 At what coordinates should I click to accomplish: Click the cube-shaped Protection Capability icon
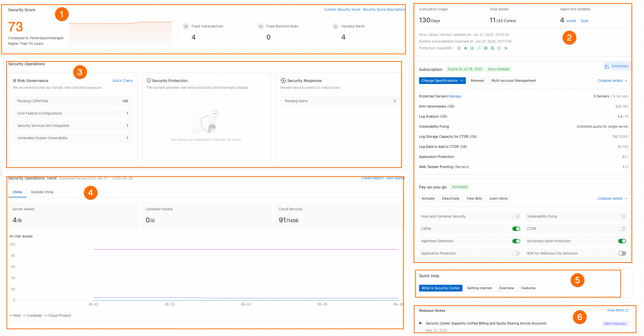(x=499, y=48)
